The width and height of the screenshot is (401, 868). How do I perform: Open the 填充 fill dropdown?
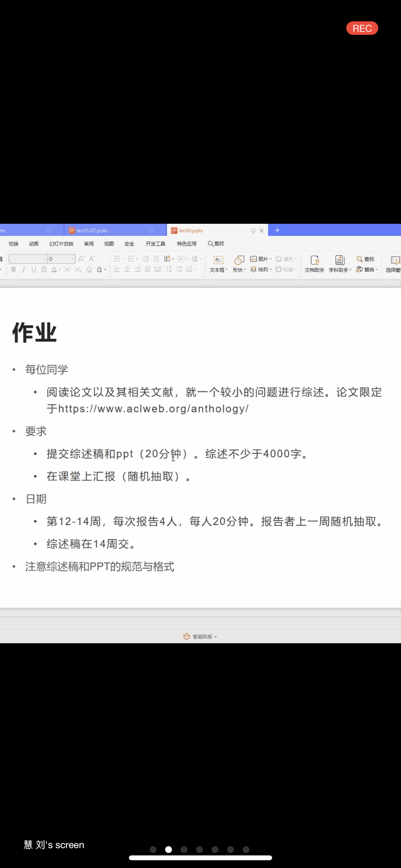tap(286, 259)
